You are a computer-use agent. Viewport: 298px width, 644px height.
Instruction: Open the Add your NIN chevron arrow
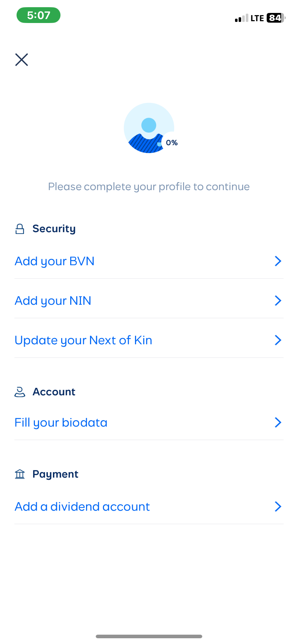point(278,301)
